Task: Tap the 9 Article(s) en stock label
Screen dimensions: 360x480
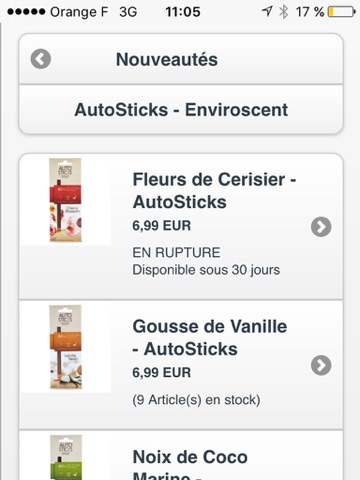Action: coord(196,400)
